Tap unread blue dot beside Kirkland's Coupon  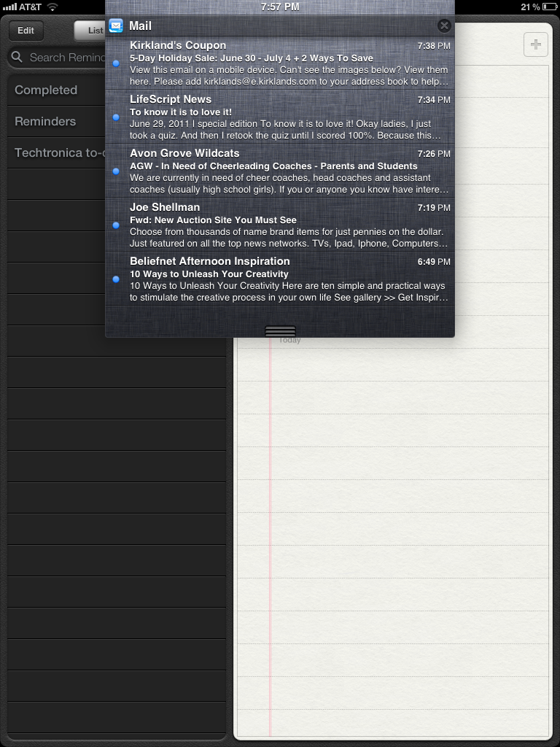click(116, 63)
